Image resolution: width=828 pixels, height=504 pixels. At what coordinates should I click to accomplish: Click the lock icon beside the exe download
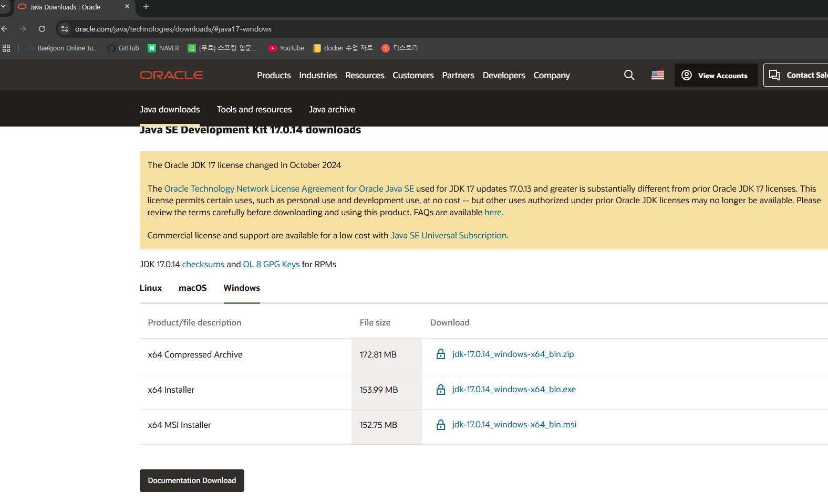click(x=441, y=389)
